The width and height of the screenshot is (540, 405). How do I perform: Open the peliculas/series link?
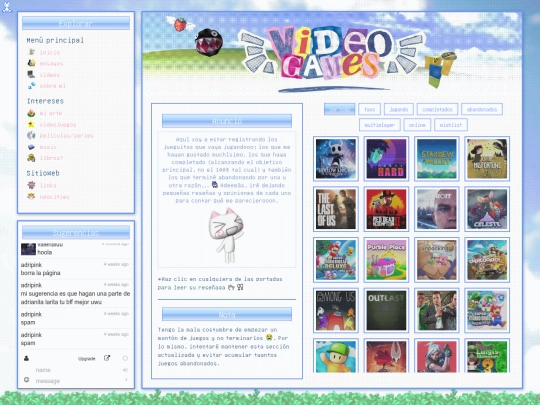click(66, 136)
